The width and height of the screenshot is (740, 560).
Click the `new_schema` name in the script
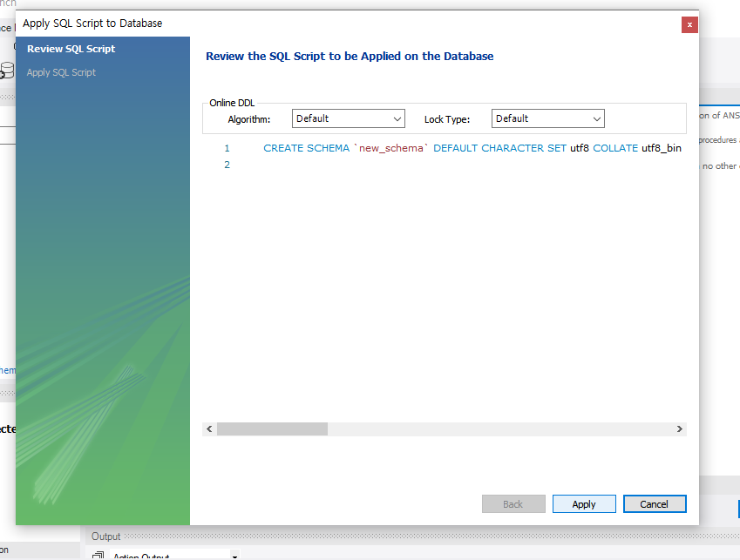coord(390,148)
